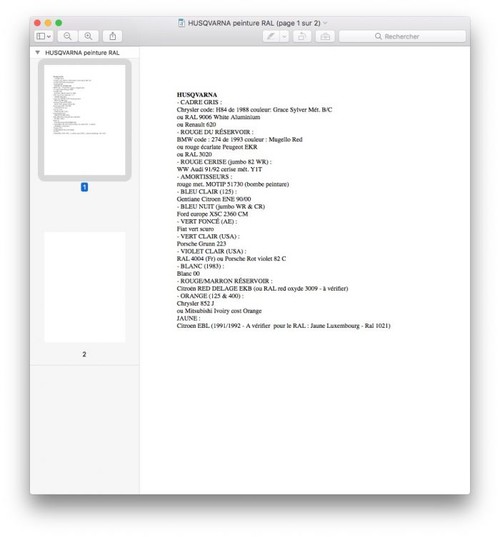Image resolution: width=500 pixels, height=537 pixels.
Task: Click the zoom out magnifier icon
Action: click(x=67, y=36)
